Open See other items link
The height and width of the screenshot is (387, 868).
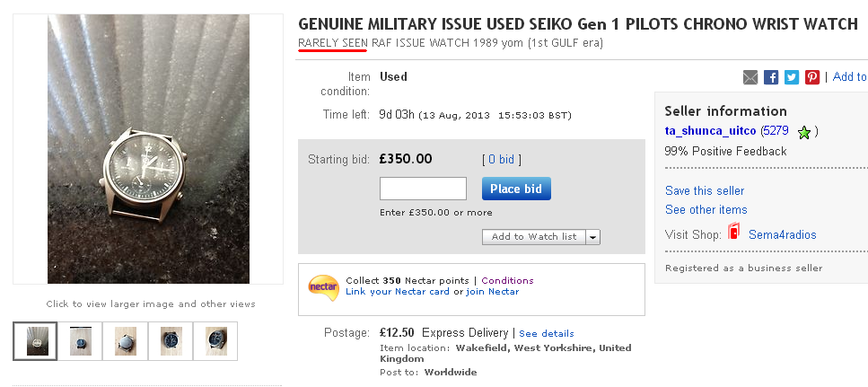point(706,209)
